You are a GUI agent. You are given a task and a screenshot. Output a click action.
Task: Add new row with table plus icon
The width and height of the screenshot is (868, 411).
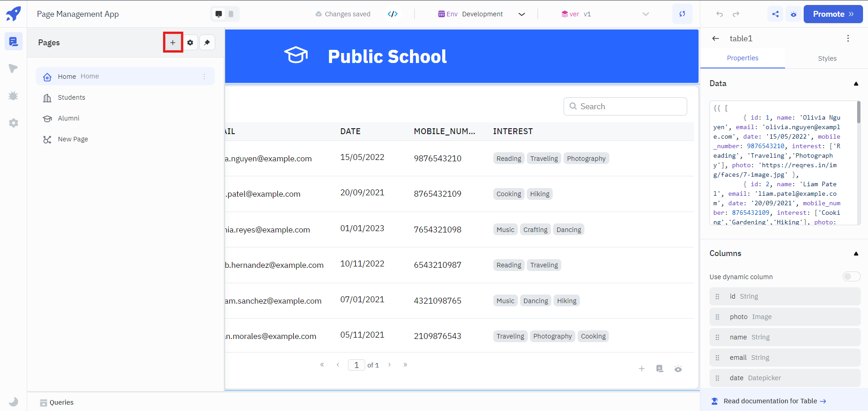[x=641, y=369]
